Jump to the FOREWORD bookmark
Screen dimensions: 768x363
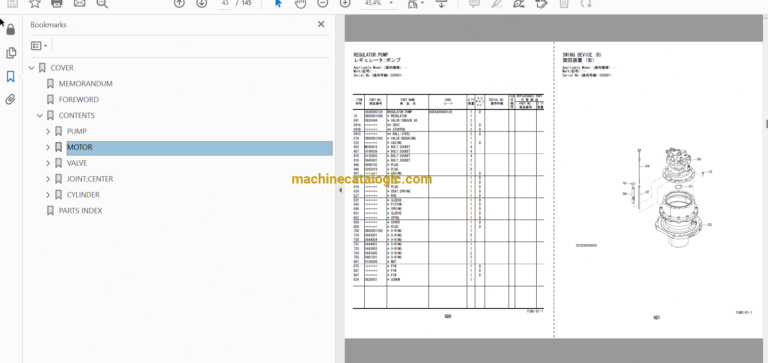[x=79, y=99]
